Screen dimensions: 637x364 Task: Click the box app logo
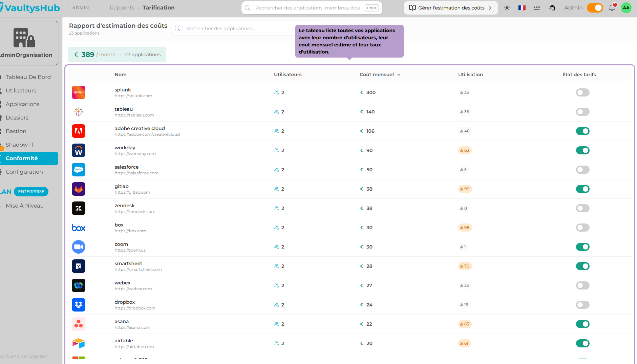pos(79,228)
